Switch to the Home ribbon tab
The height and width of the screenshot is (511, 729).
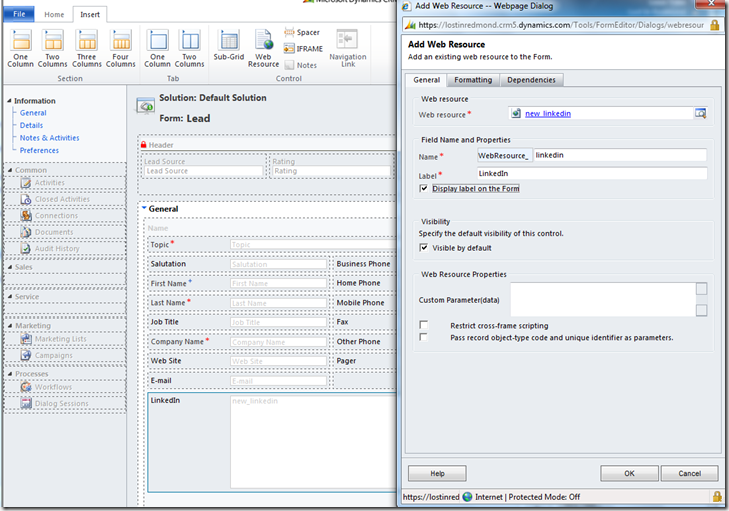coord(54,14)
